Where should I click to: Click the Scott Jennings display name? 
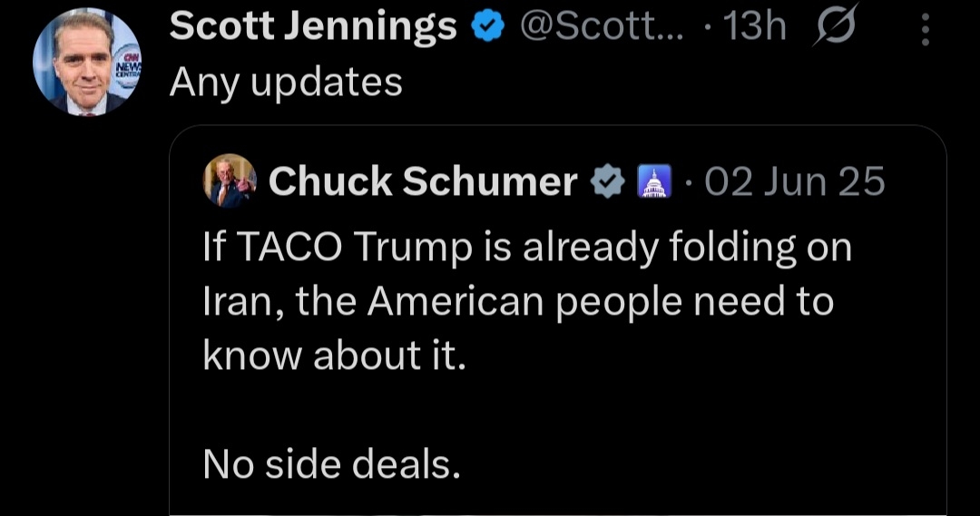pos(313,29)
